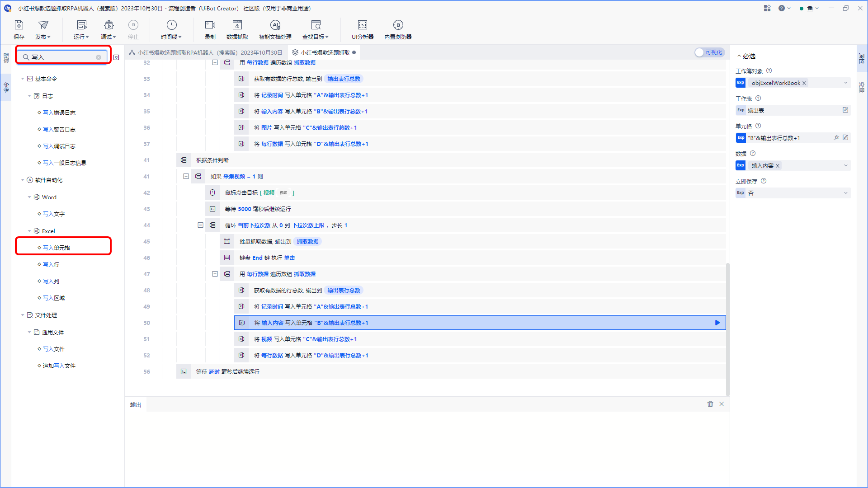Remove 输入内容 tag with its X
868x488 pixels.
tap(778, 166)
